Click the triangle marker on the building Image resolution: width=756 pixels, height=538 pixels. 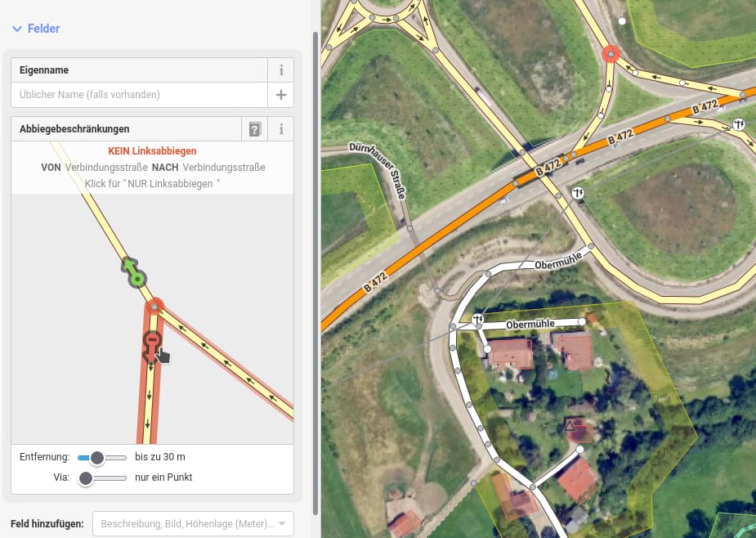570,425
